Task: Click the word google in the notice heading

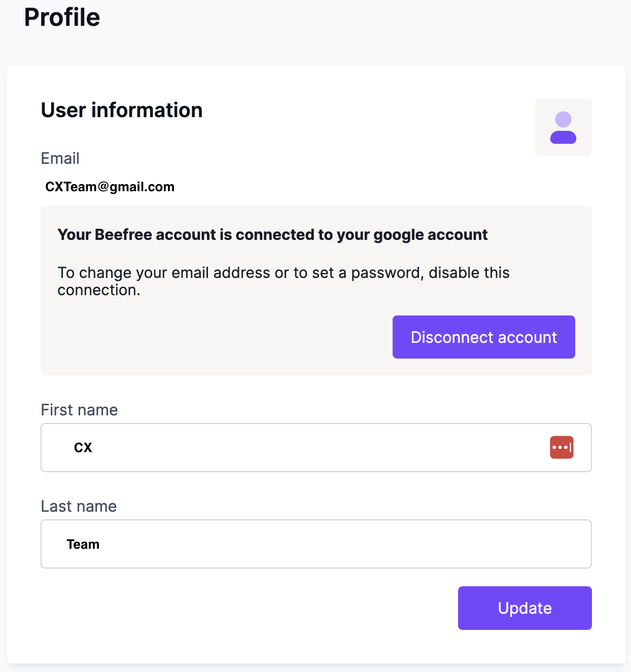Action: click(x=398, y=235)
